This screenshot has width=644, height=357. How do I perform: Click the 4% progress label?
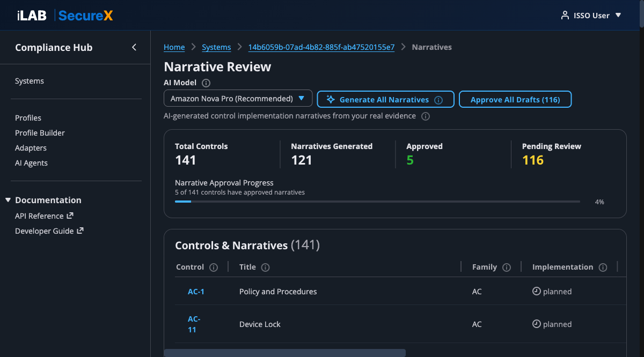point(599,202)
